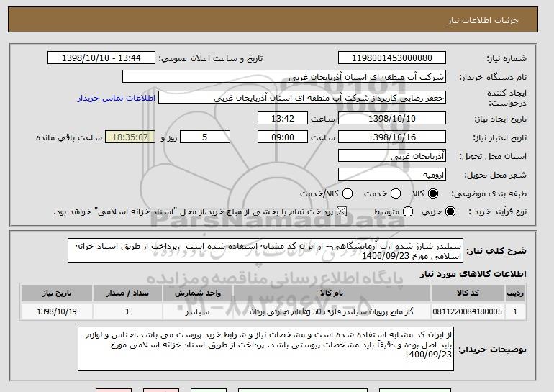Click the اطلاعات کالاهای مورد نیاز heading
The image size is (554, 392).
pyautogui.click(x=473, y=274)
